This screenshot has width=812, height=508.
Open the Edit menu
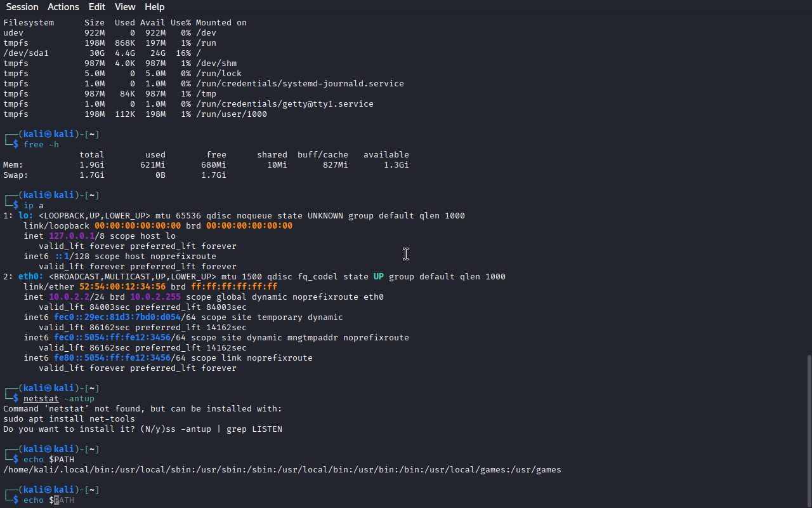pyautogui.click(x=97, y=7)
